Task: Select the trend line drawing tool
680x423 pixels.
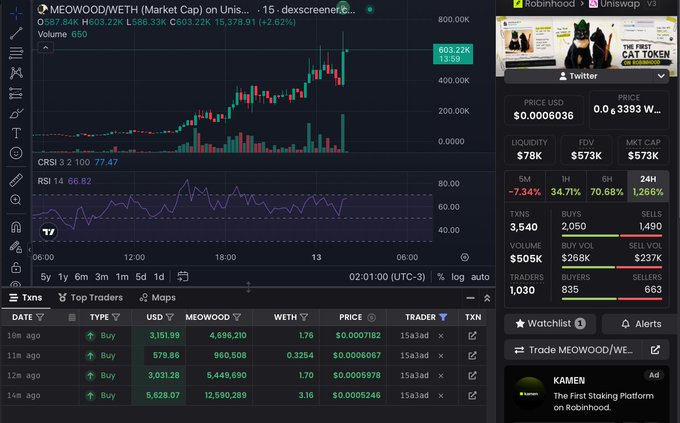Action: (x=16, y=33)
